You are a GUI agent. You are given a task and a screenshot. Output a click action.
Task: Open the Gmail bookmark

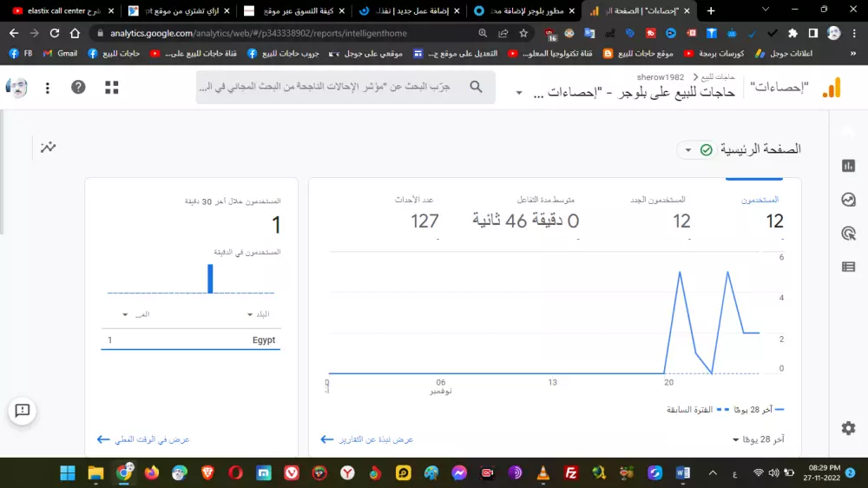click(60, 54)
